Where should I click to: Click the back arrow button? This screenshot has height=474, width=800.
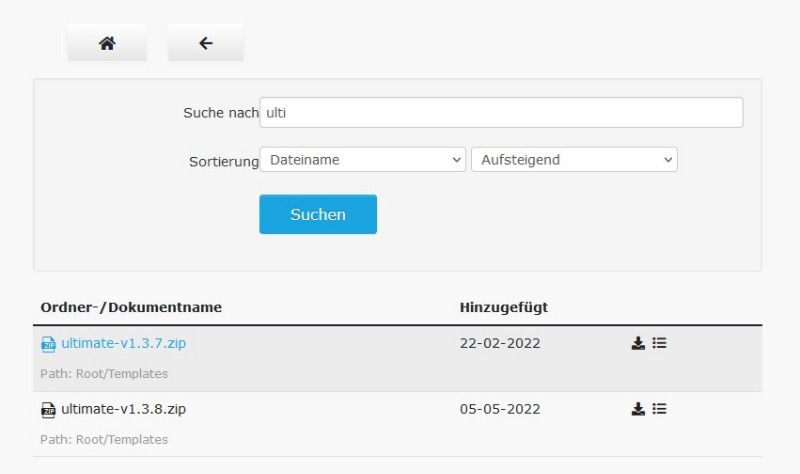(x=206, y=43)
